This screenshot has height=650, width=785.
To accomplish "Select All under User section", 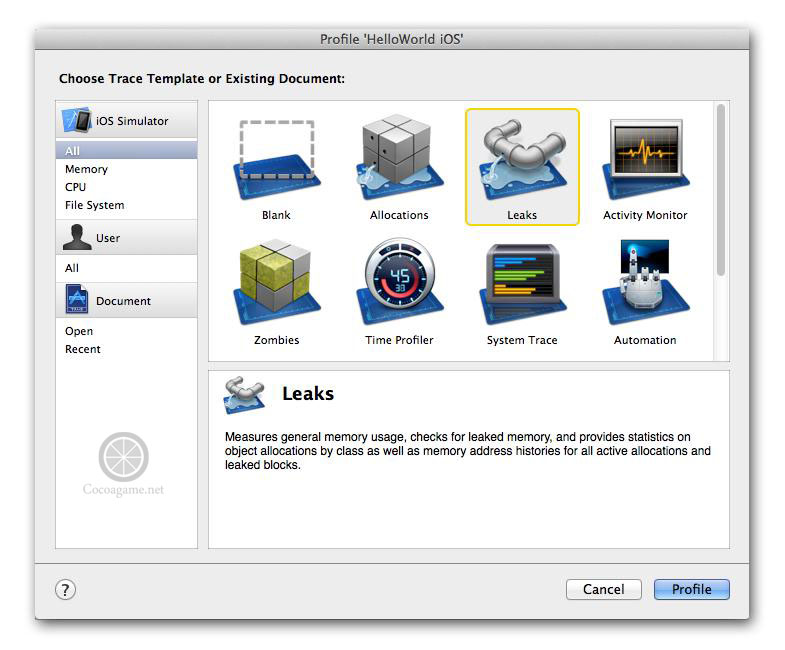I will (x=126, y=268).
